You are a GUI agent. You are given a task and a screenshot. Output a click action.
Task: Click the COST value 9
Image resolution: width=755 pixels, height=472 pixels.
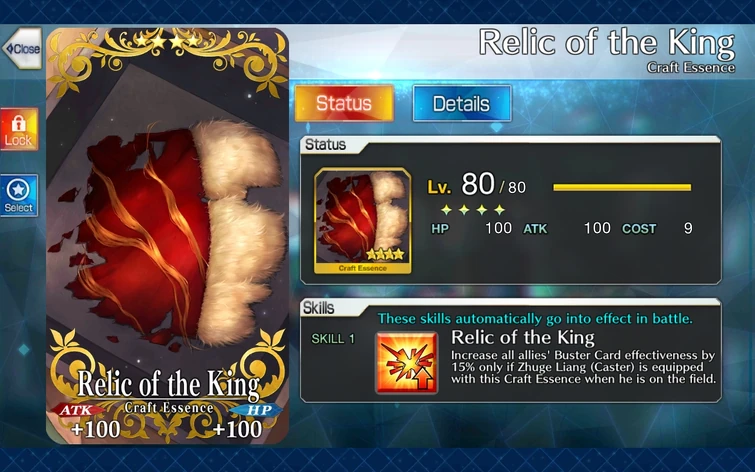click(x=688, y=228)
